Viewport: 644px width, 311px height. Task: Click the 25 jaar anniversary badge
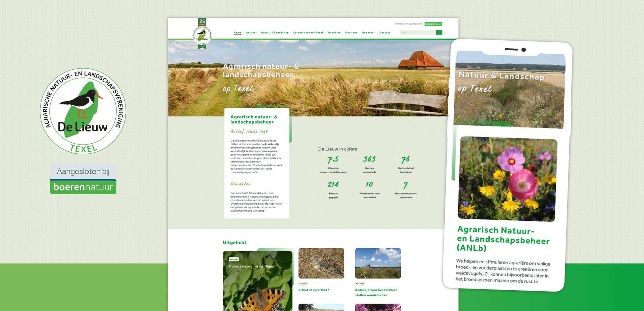pyautogui.click(x=202, y=22)
